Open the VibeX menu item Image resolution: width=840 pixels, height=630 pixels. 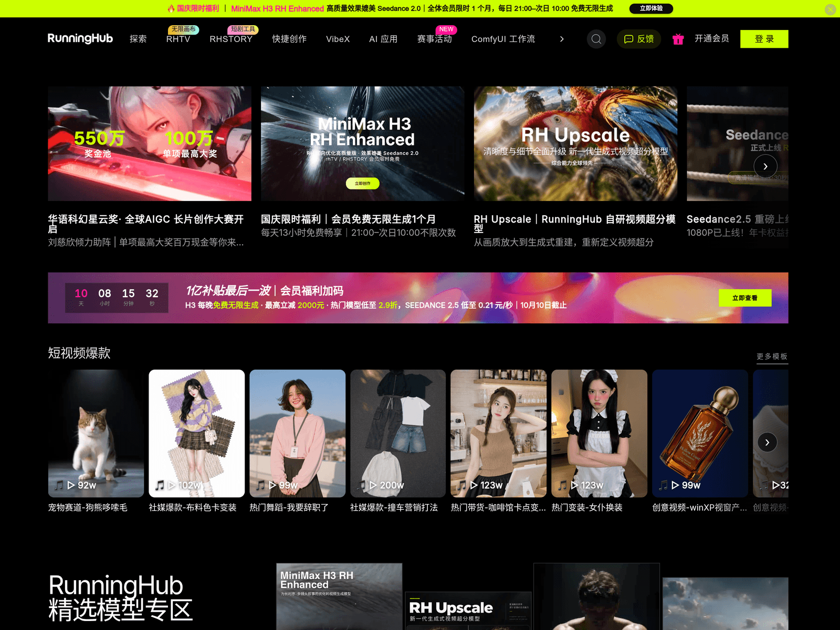tap(338, 39)
